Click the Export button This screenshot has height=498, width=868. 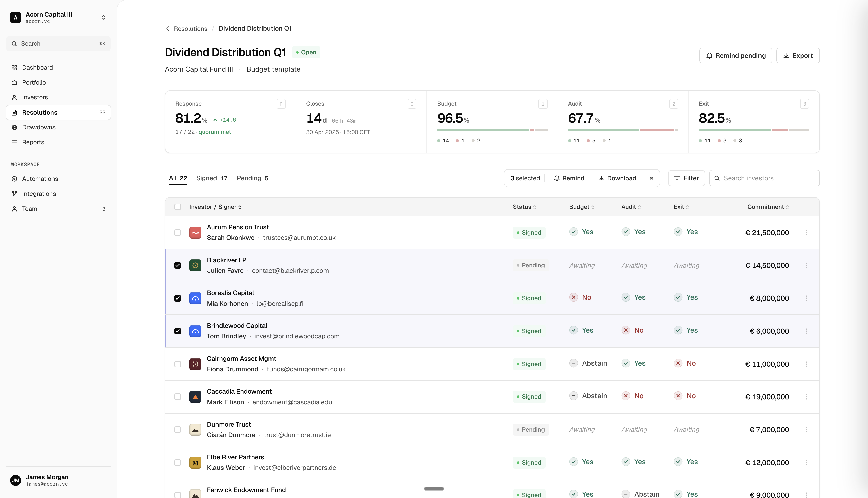[x=798, y=56]
